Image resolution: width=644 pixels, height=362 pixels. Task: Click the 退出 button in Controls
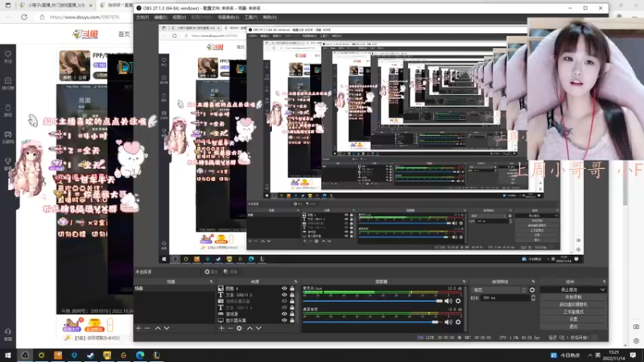[573, 327]
